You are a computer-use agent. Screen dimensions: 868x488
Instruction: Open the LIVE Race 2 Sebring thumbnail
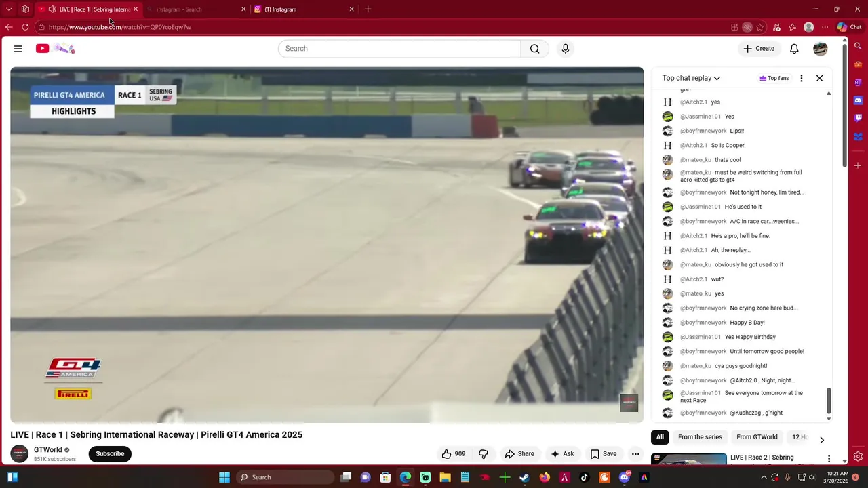tap(689, 460)
